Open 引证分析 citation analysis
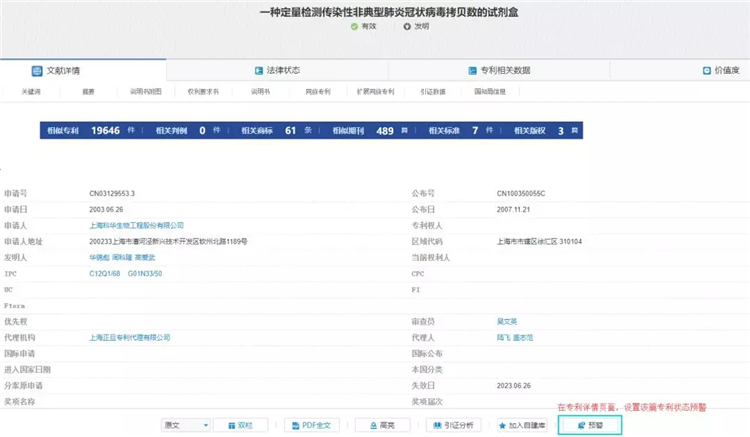 click(x=452, y=425)
